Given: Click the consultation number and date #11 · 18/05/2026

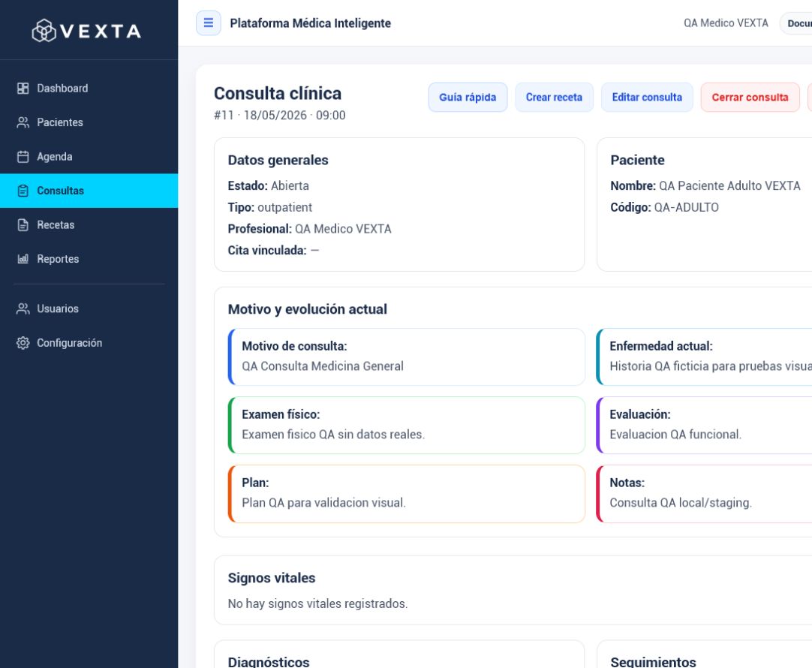Looking at the screenshot, I should click(280, 115).
